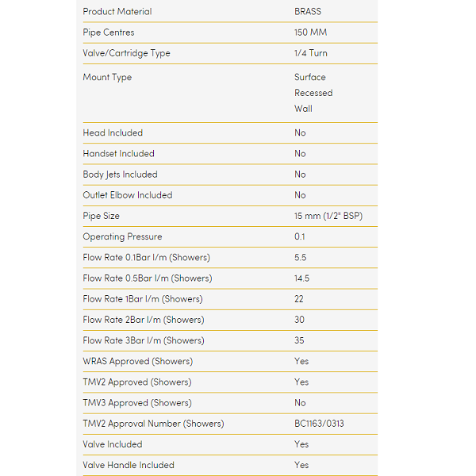Click the Product Material label
This screenshot has width=476, height=476.
click(x=117, y=12)
